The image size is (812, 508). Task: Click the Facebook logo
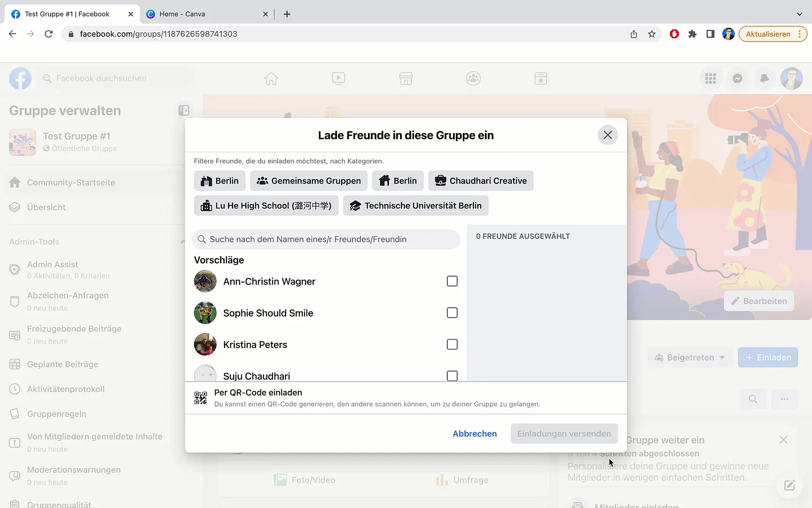20,79
